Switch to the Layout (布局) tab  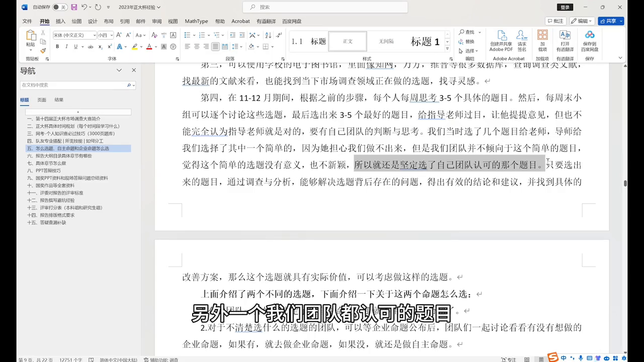[109, 21]
